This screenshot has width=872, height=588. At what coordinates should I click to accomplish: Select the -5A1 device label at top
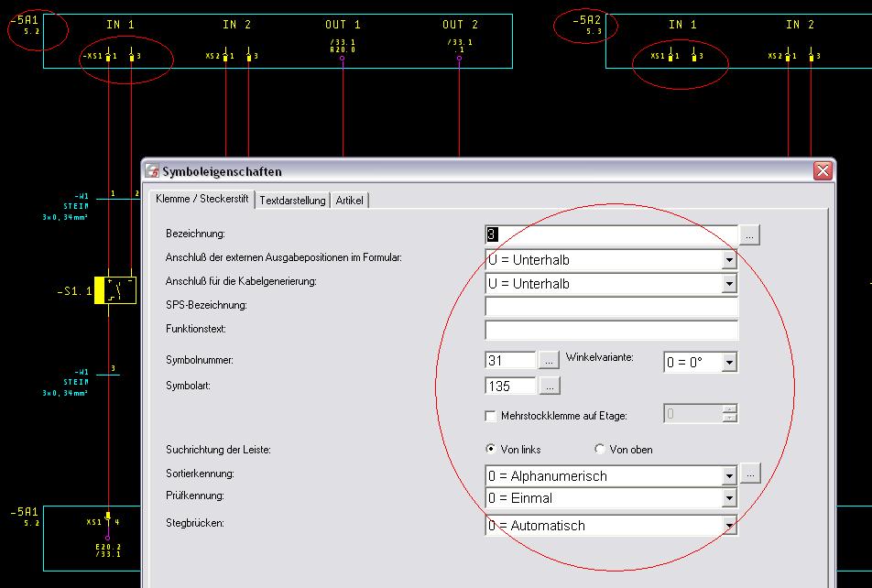[x=25, y=20]
